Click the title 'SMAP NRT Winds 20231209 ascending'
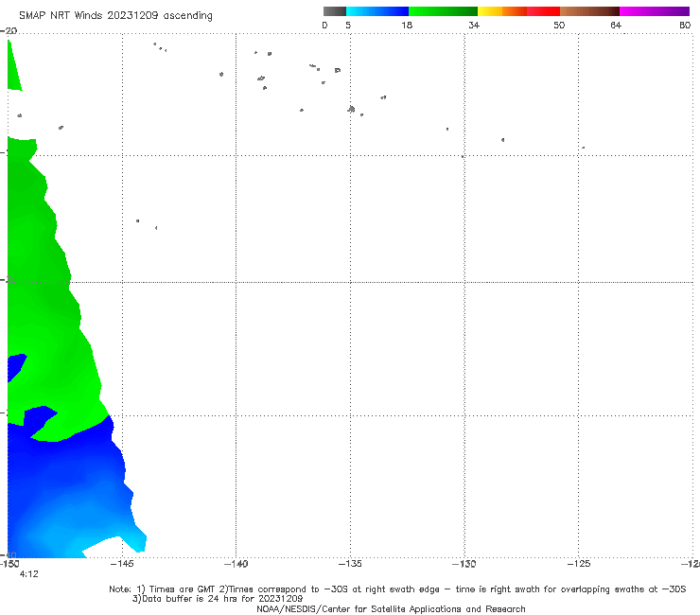Image resolution: width=700 pixels, height=615 pixels. pos(115,15)
